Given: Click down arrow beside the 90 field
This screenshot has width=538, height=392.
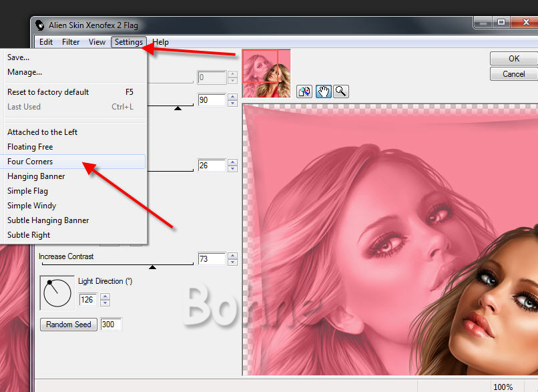Looking at the screenshot, I should 233,104.
